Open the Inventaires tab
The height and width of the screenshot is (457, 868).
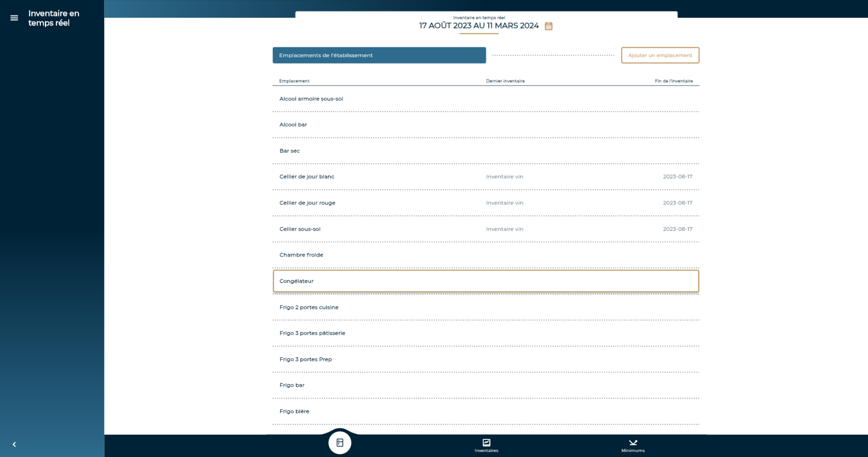[486, 445]
